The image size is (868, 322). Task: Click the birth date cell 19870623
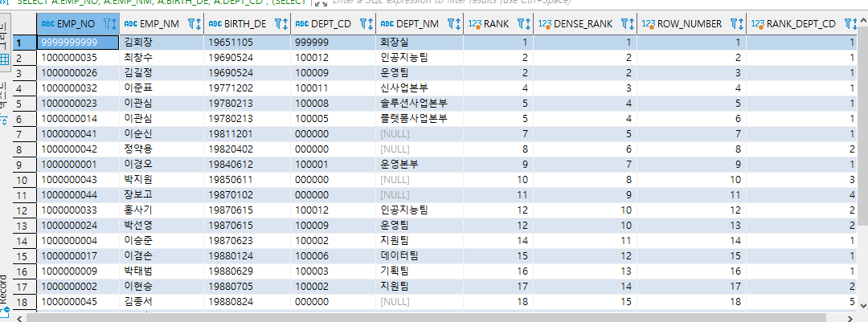click(247, 241)
